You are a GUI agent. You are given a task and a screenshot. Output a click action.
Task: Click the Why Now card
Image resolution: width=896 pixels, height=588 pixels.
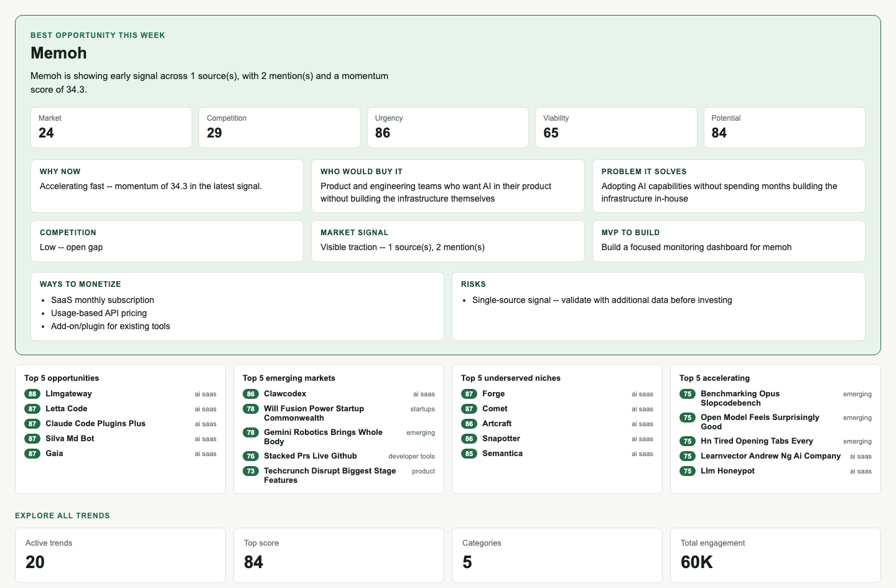pyautogui.click(x=167, y=186)
